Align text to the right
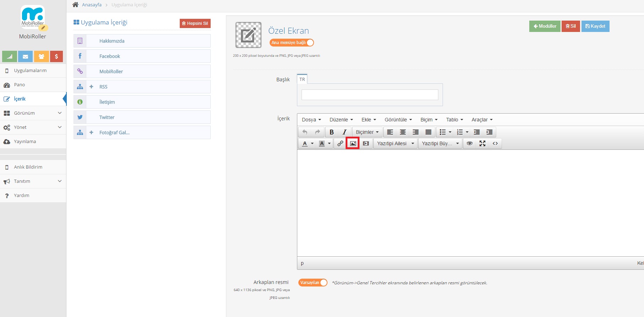 [416, 132]
